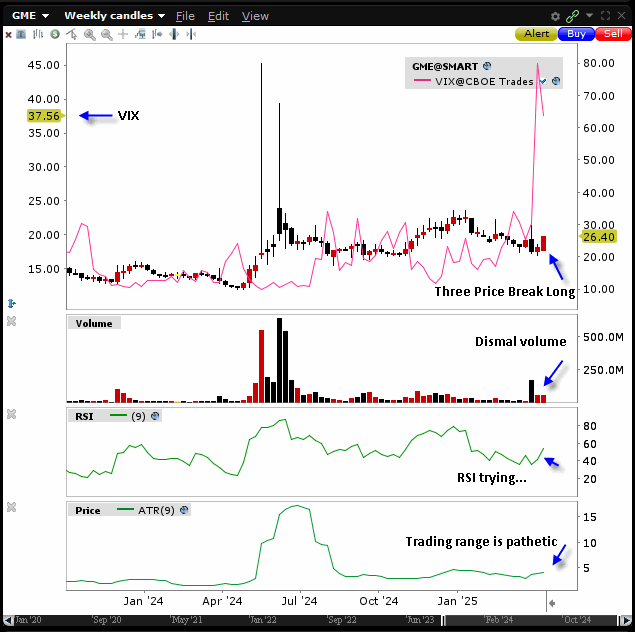Click the Jul '24 time axis label

299,601
